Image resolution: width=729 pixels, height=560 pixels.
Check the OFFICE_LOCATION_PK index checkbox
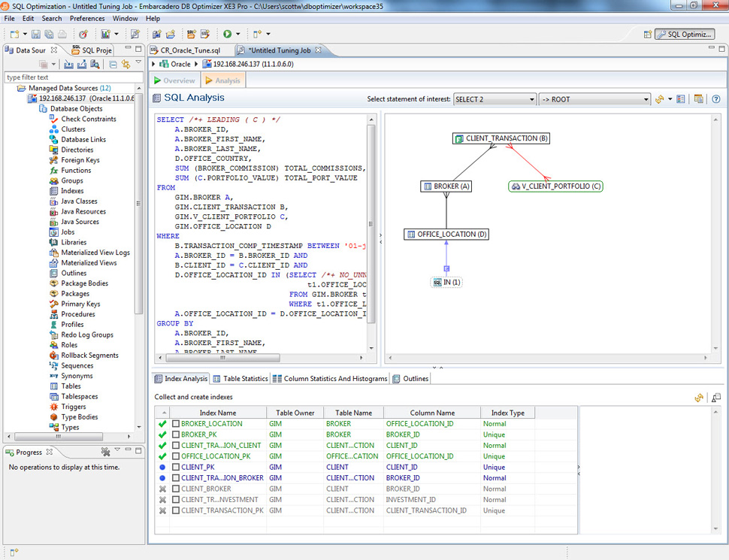coord(176,456)
